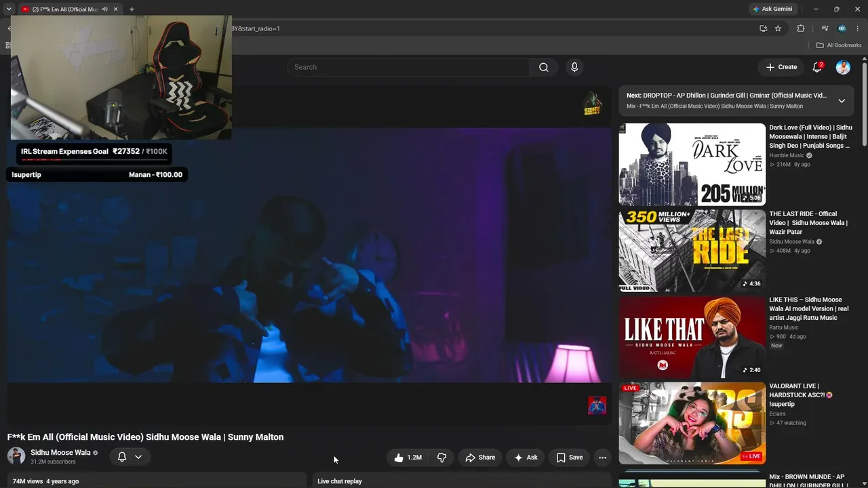Visit the Humble Music channel

coord(787,155)
